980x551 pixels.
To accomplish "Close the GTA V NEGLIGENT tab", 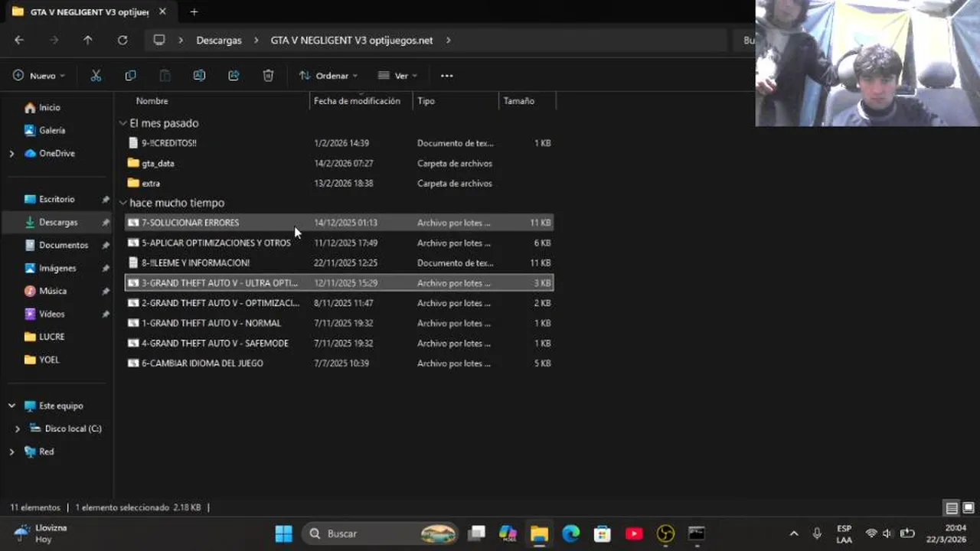I will [x=162, y=12].
